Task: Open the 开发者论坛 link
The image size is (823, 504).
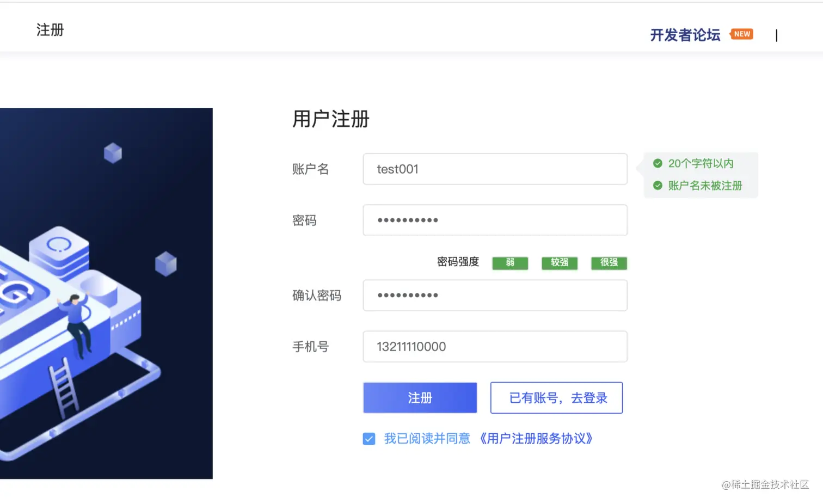Action: click(x=685, y=35)
